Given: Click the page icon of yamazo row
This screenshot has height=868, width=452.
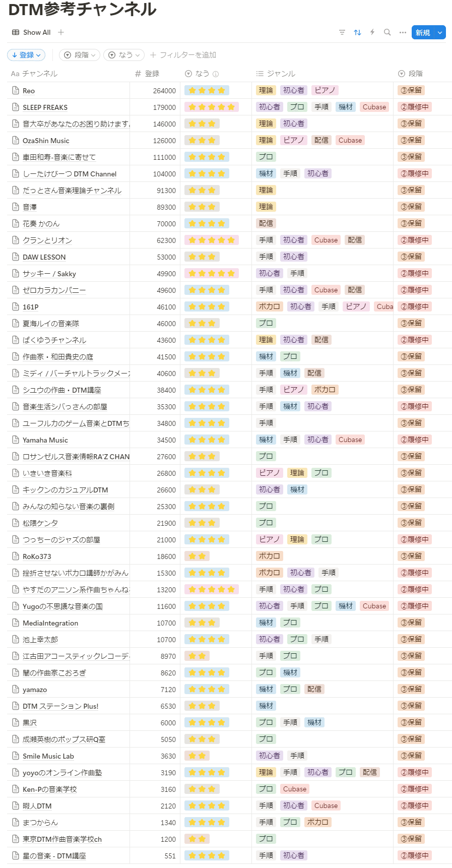Looking at the screenshot, I should click(x=16, y=690).
